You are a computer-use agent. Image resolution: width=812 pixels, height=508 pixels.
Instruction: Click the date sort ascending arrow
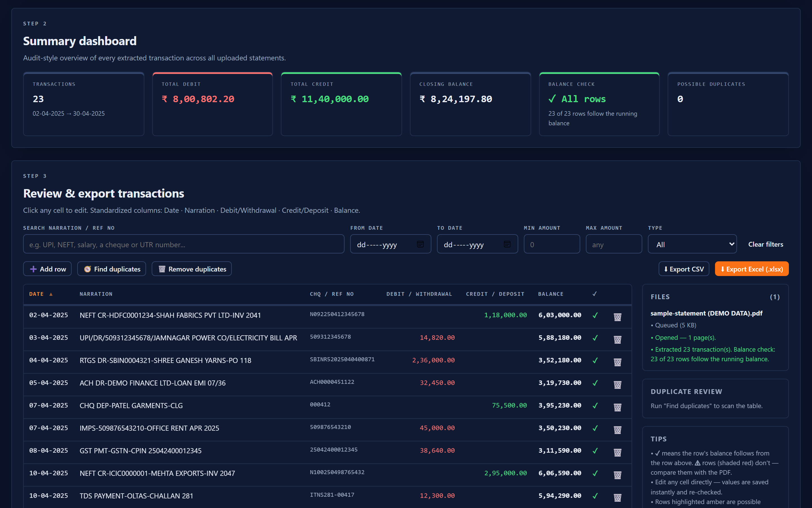51,294
